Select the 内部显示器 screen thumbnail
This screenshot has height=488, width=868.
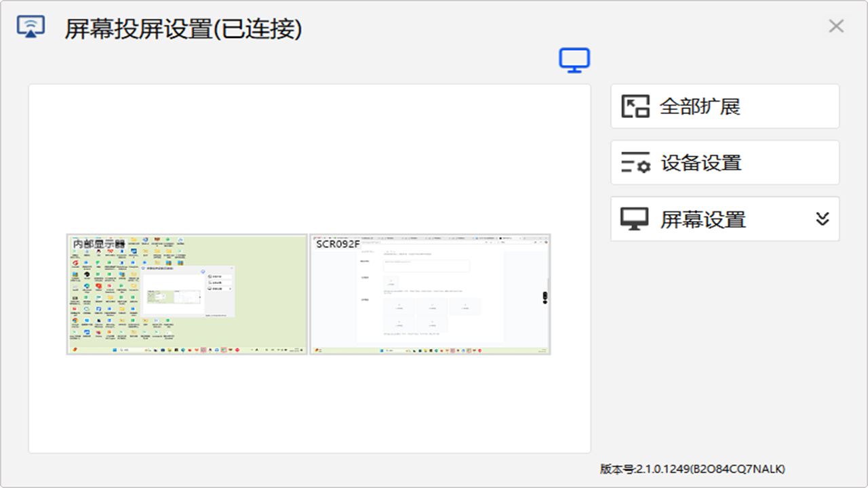(186, 295)
